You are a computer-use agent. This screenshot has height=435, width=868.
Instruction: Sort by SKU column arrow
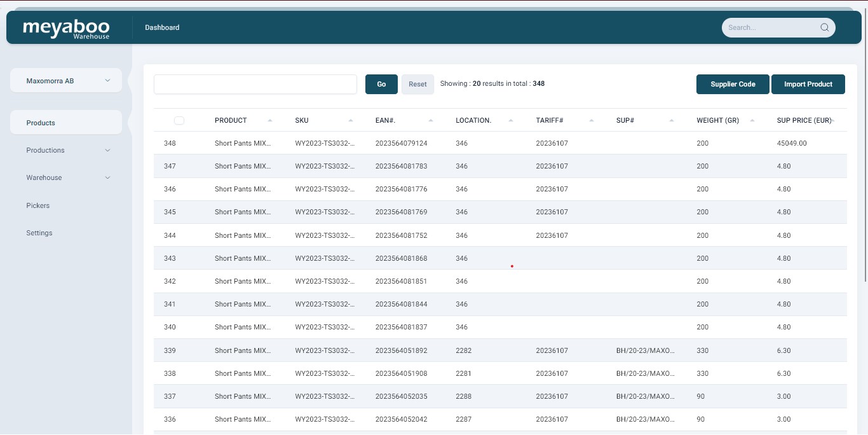tap(351, 120)
